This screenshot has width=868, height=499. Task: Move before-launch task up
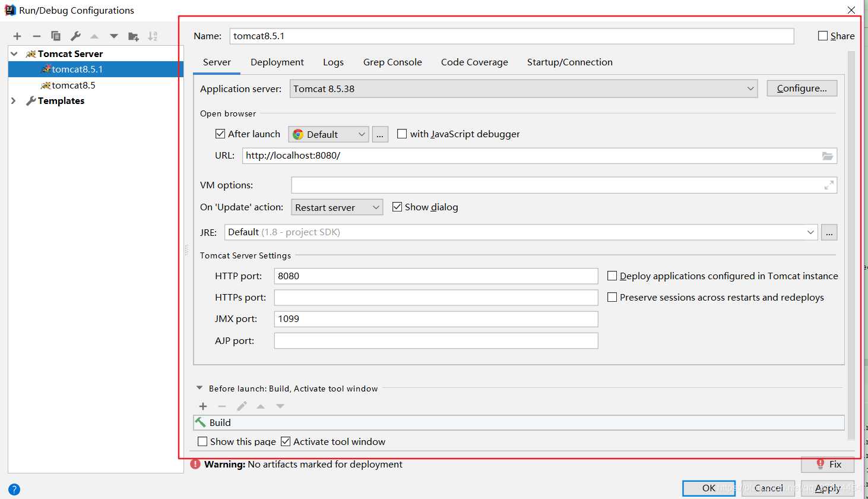261,406
